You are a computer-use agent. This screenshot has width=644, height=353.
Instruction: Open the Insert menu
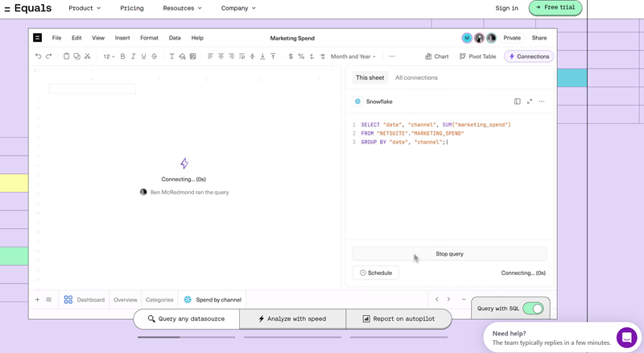[122, 38]
